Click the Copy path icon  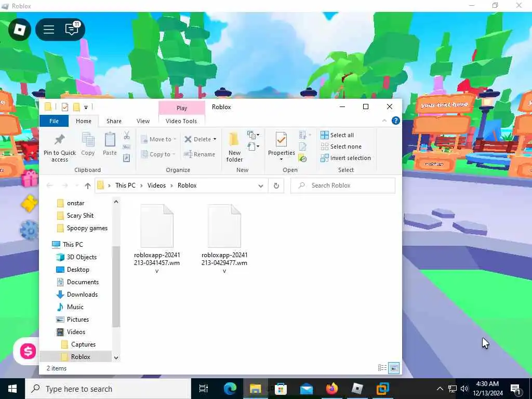pyautogui.click(x=127, y=147)
